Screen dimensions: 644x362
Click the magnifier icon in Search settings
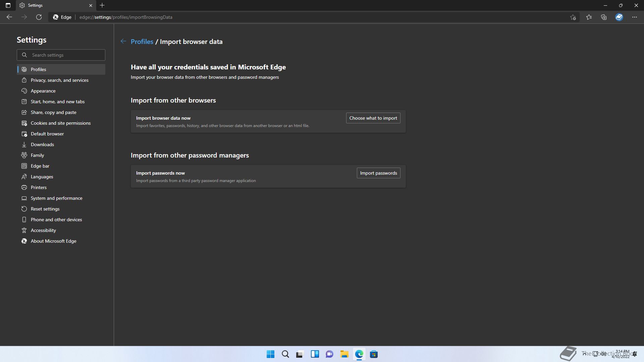point(24,55)
